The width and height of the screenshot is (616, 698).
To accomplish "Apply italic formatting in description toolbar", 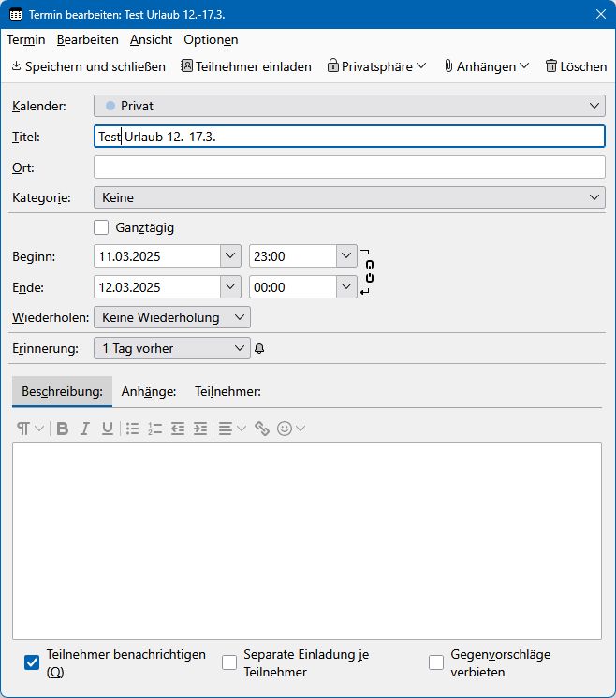I will pos(85,429).
